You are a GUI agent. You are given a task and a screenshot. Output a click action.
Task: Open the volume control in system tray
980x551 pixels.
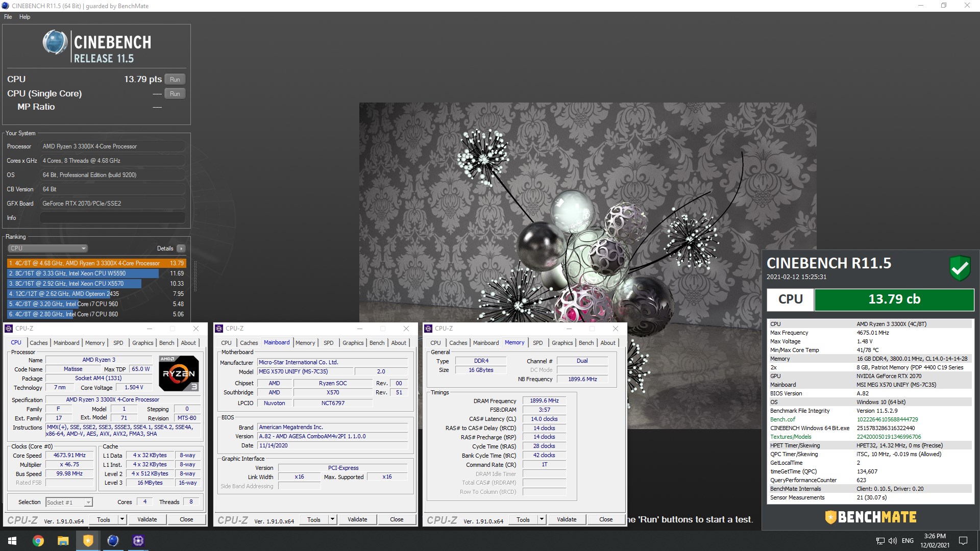[892, 541]
